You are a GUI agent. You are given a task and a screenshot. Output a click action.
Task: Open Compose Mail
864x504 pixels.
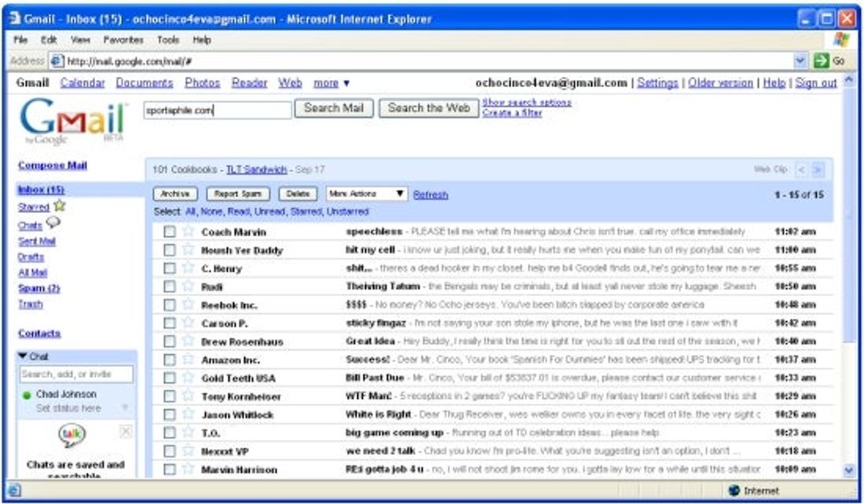(53, 165)
